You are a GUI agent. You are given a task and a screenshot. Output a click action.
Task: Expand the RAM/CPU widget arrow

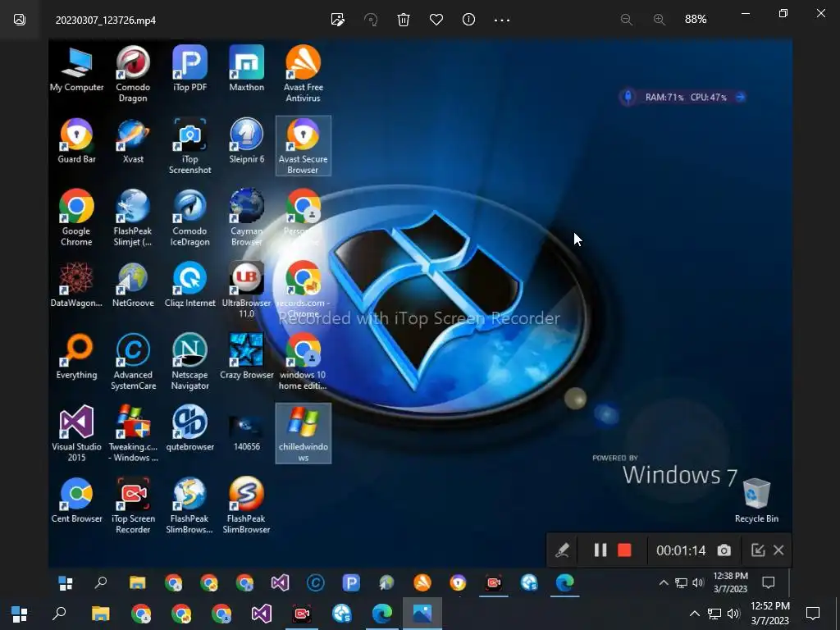point(741,97)
